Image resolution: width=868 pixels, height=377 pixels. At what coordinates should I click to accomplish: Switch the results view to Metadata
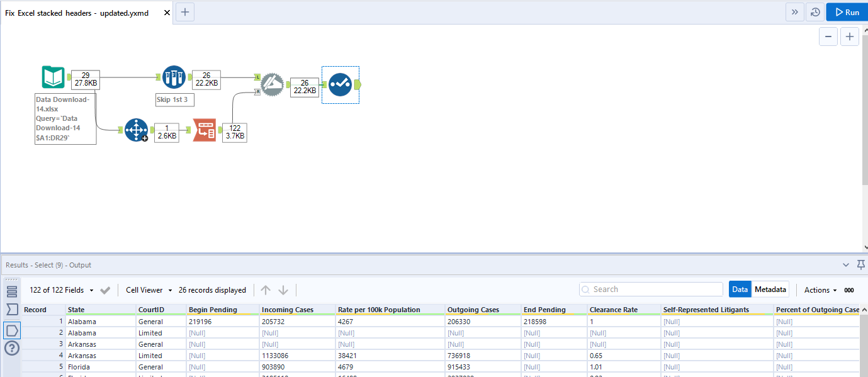point(770,289)
